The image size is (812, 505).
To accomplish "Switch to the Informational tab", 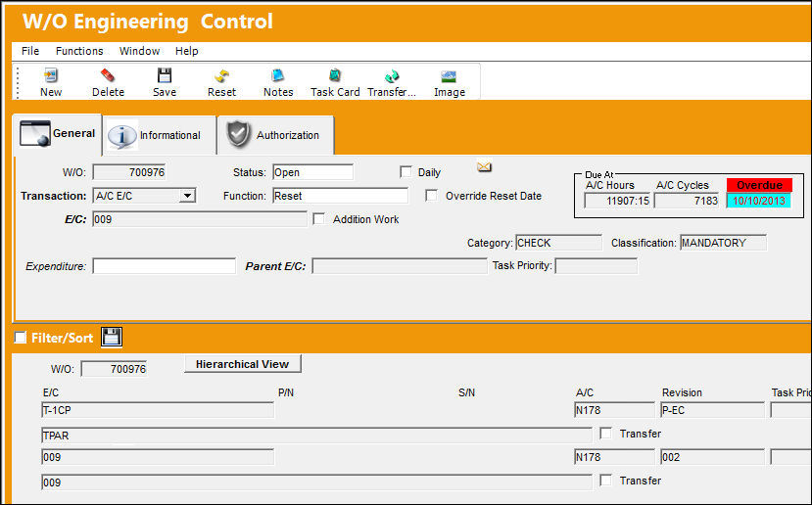I will [160, 135].
